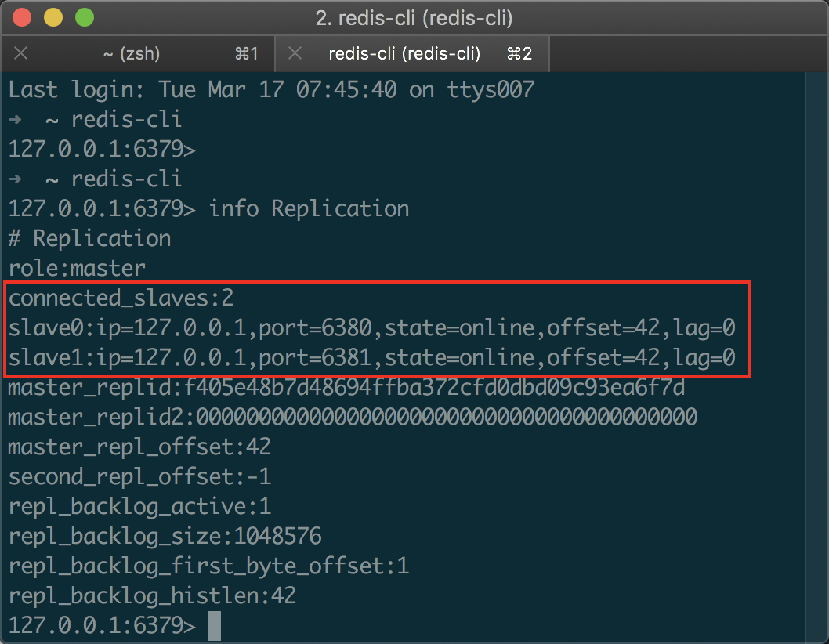The width and height of the screenshot is (829, 644).
Task: Click the master_replid:f405e48b line
Action: pos(346,388)
